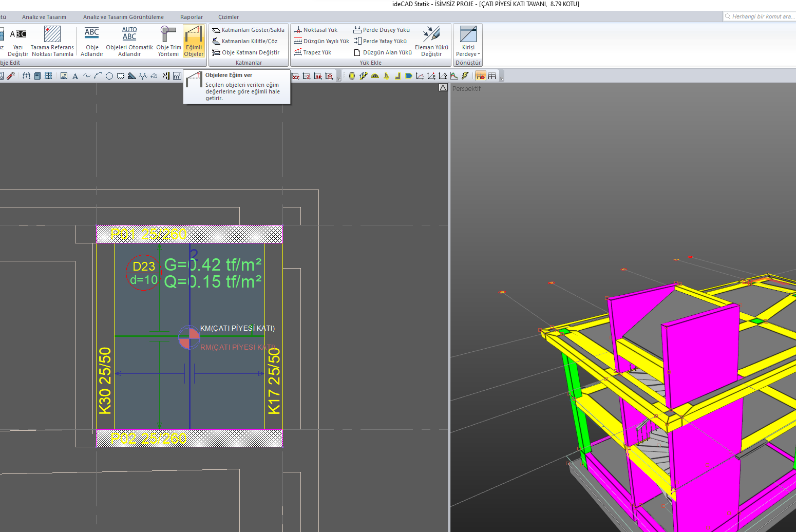Switch to the Raporlar tab

[x=192, y=17]
